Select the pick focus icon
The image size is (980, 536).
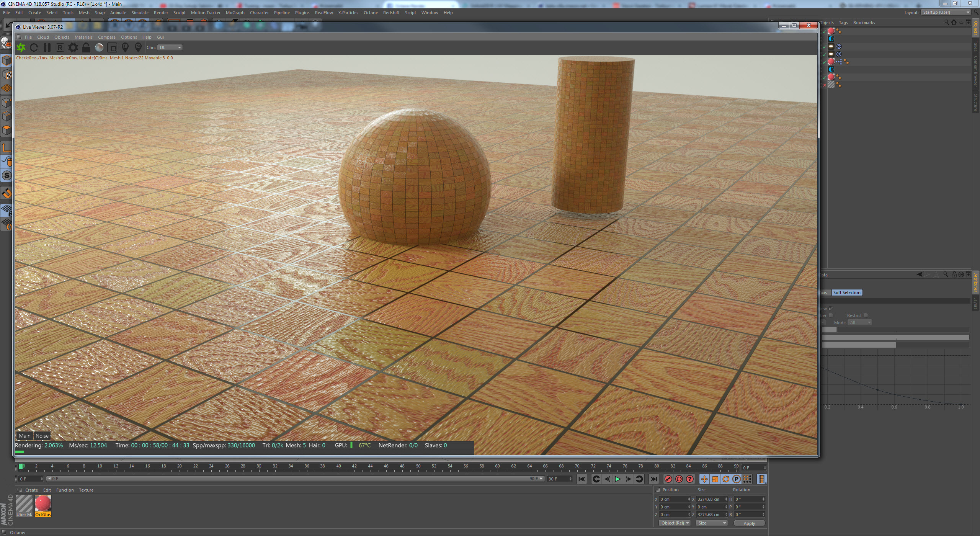[125, 47]
